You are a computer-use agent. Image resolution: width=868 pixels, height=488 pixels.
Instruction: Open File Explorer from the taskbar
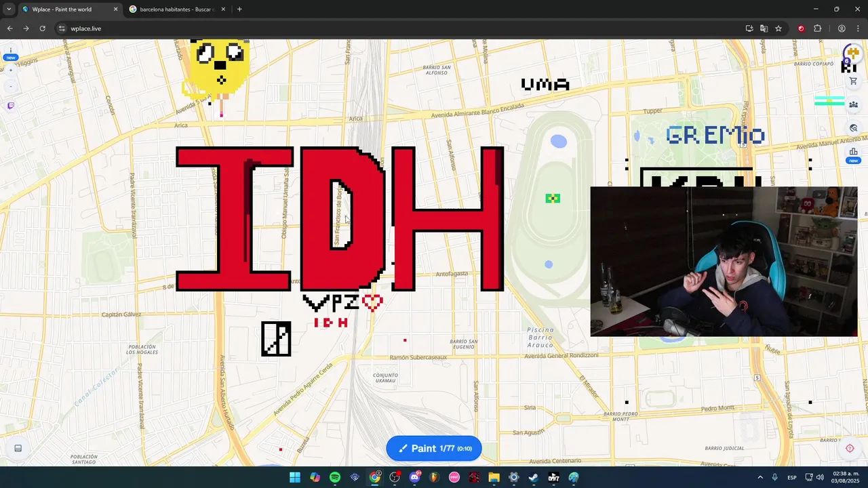click(x=494, y=477)
